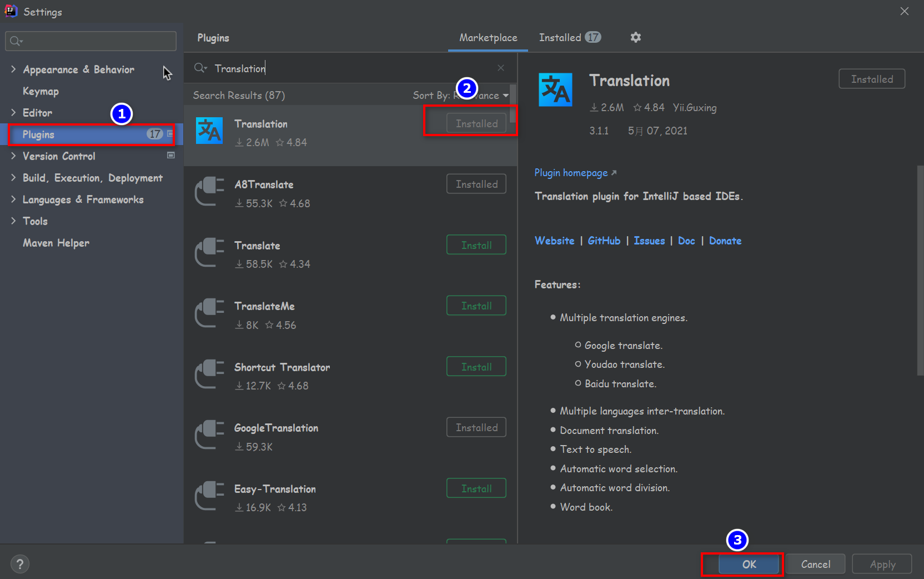
Task: Click Install for TranslateMe plugin
Action: 476,306
